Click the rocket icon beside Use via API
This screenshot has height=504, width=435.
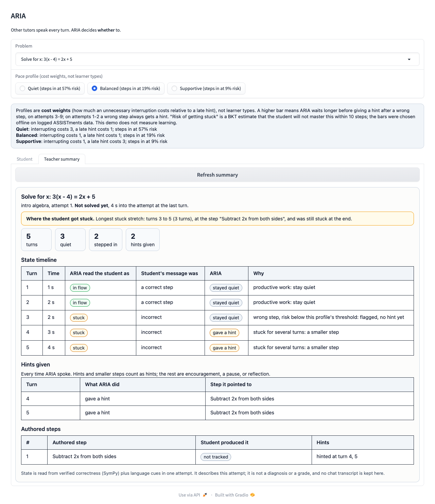(205, 495)
